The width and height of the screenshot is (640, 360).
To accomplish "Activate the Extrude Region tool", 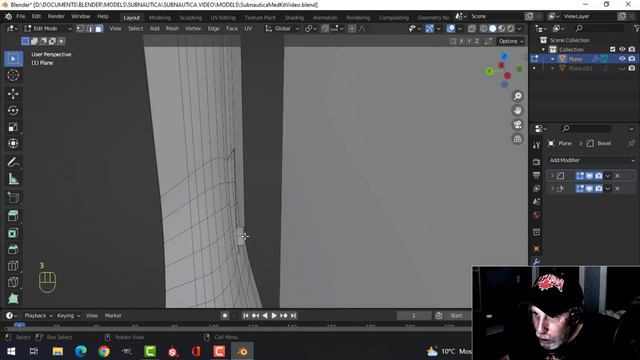I will pos(13,216).
